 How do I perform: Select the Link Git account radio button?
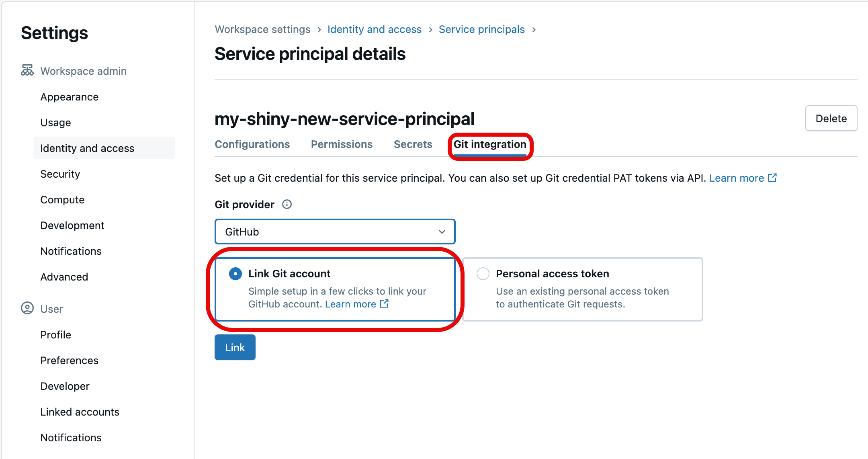[x=235, y=274]
